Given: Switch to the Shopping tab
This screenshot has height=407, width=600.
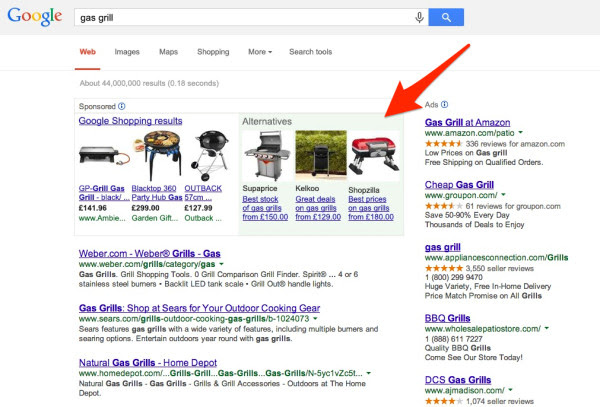Looking at the screenshot, I should click(213, 52).
